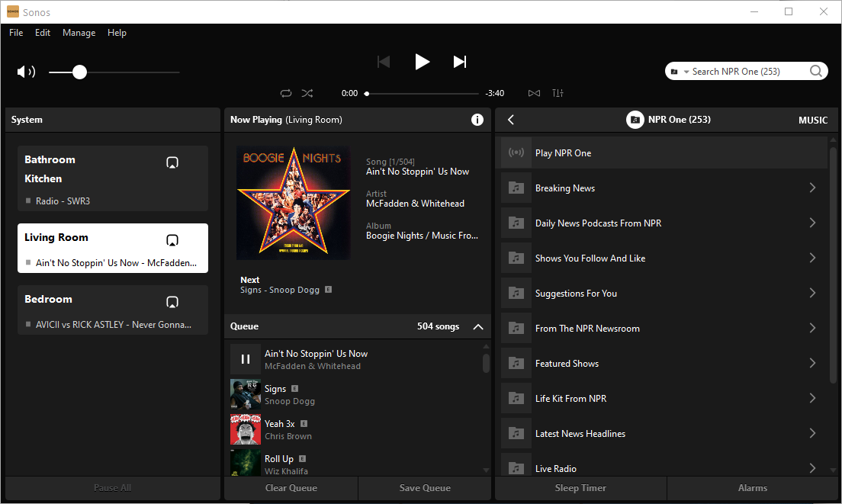Open track info icon in Now Playing

(477, 120)
